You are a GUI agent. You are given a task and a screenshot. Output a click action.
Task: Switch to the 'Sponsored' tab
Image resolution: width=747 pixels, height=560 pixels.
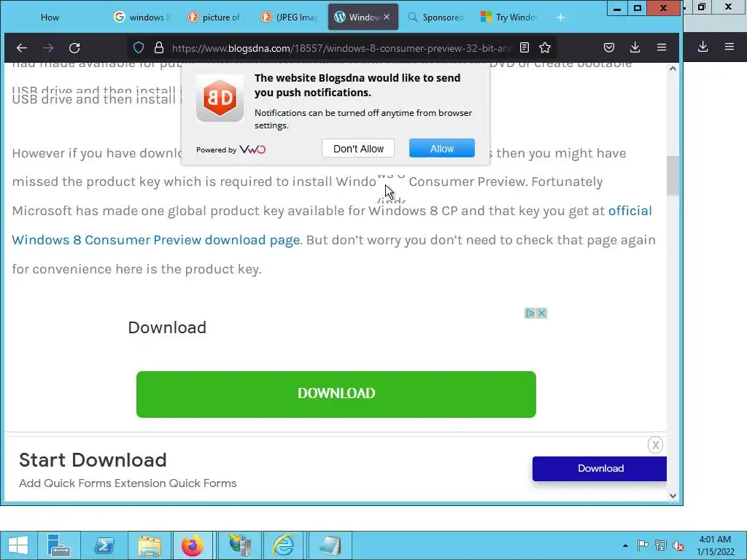click(x=436, y=17)
